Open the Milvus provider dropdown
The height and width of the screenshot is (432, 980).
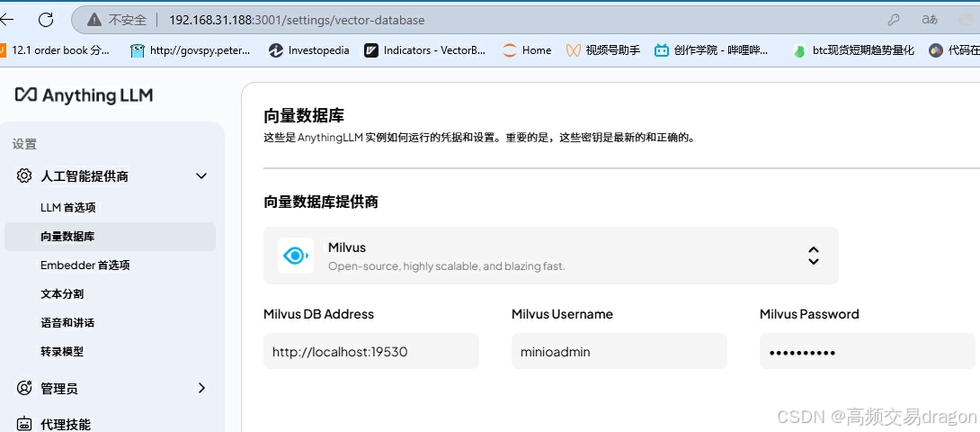click(x=550, y=256)
